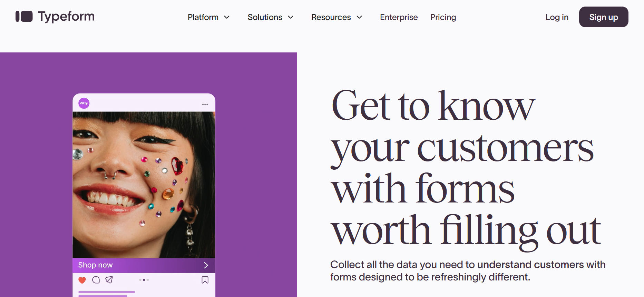The height and width of the screenshot is (297, 644).
Task: Unlike the post via the red heart icon
Action: [82, 280]
